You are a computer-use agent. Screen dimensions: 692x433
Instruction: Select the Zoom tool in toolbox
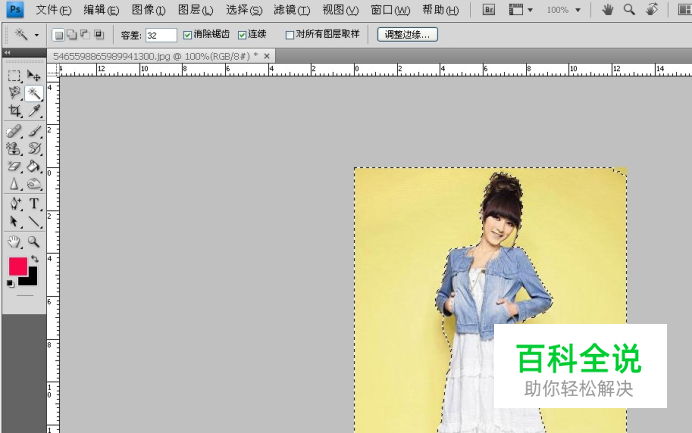[34, 241]
